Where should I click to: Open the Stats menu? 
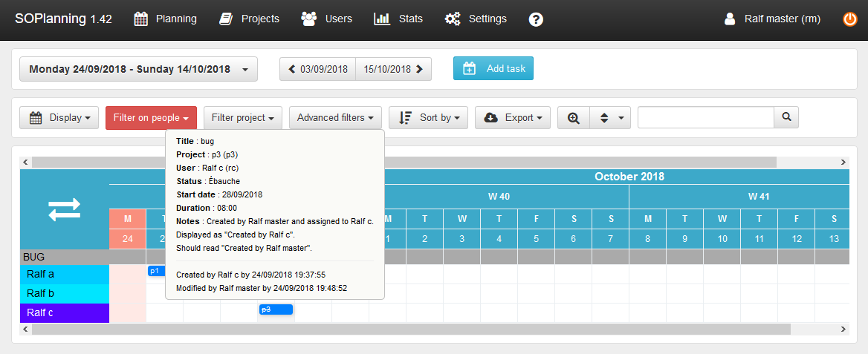[x=398, y=19]
